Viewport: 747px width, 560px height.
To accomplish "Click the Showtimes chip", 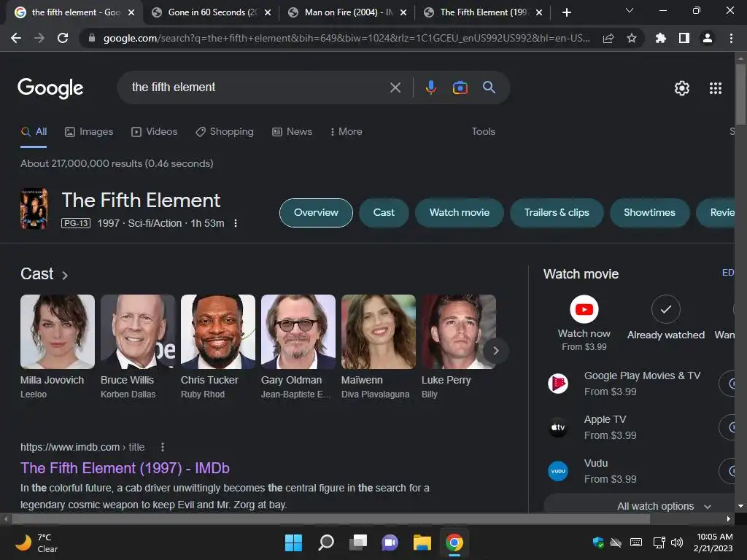I will (649, 213).
